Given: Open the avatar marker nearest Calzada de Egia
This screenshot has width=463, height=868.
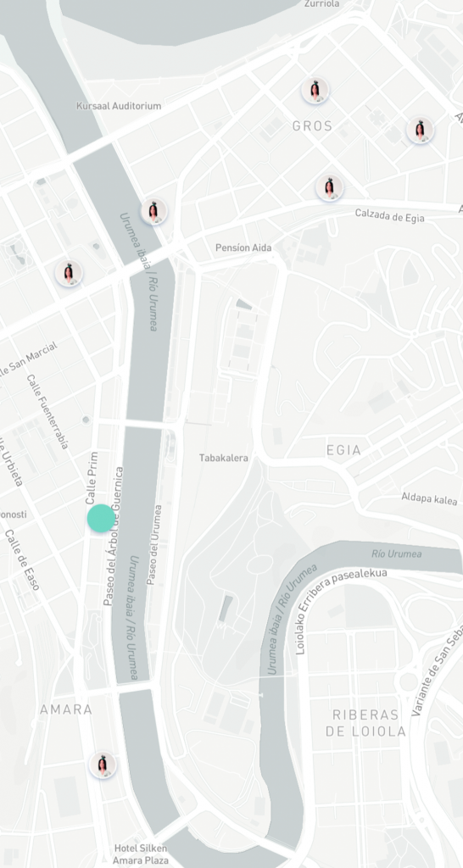Looking at the screenshot, I should coord(330,187).
